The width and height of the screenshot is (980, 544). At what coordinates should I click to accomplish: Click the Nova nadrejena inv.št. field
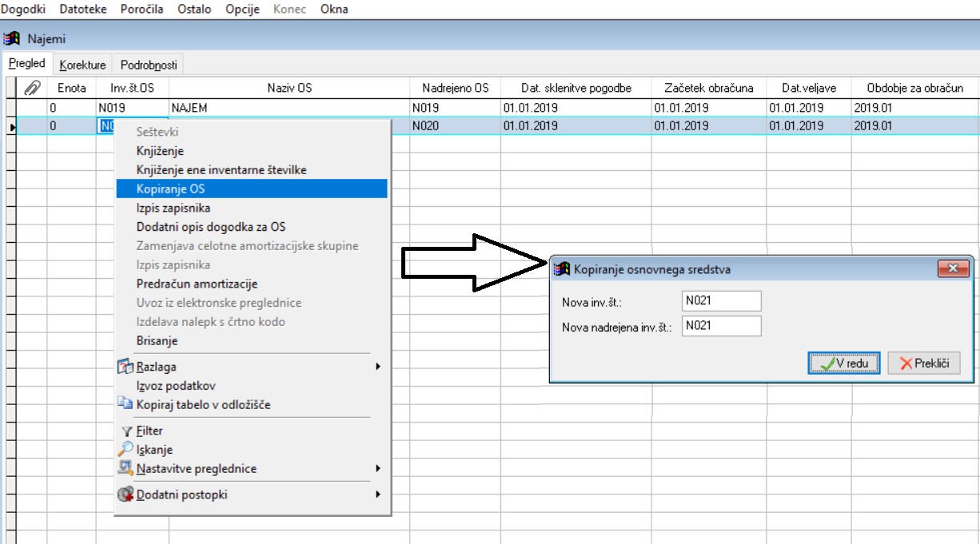tap(722, 326)
